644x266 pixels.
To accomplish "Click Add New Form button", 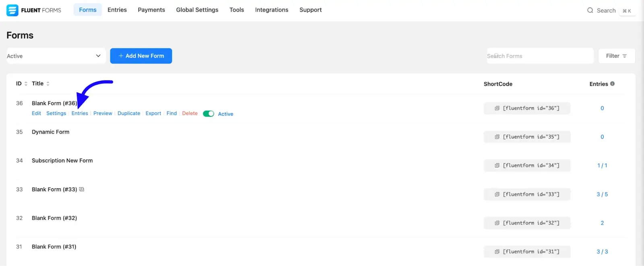I will click(141, 56).
